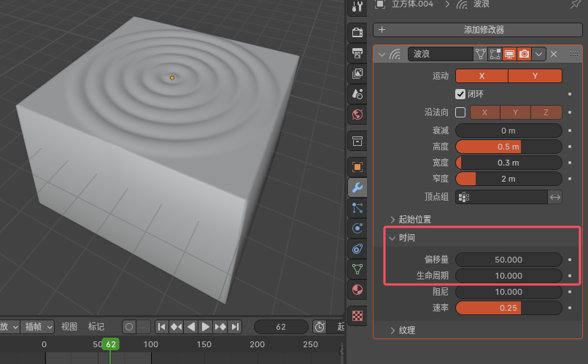This screenshot has height=364, width=588.
Task: Open the Material properties tab
Action: tap(357, 290)
